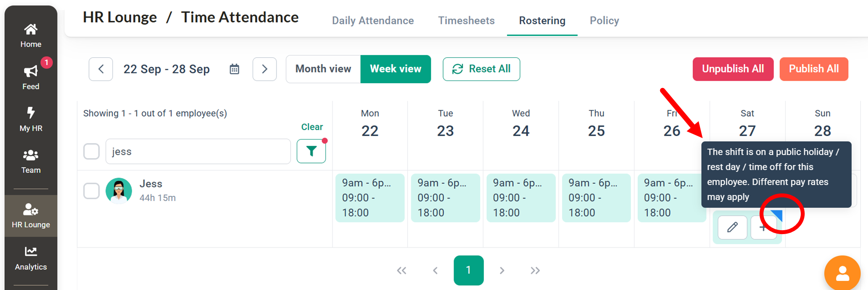The width and height of the screenshot is (868, 290).
Task: Jump to last page of results
Action: pyautogui.click(x=535, y=270)
